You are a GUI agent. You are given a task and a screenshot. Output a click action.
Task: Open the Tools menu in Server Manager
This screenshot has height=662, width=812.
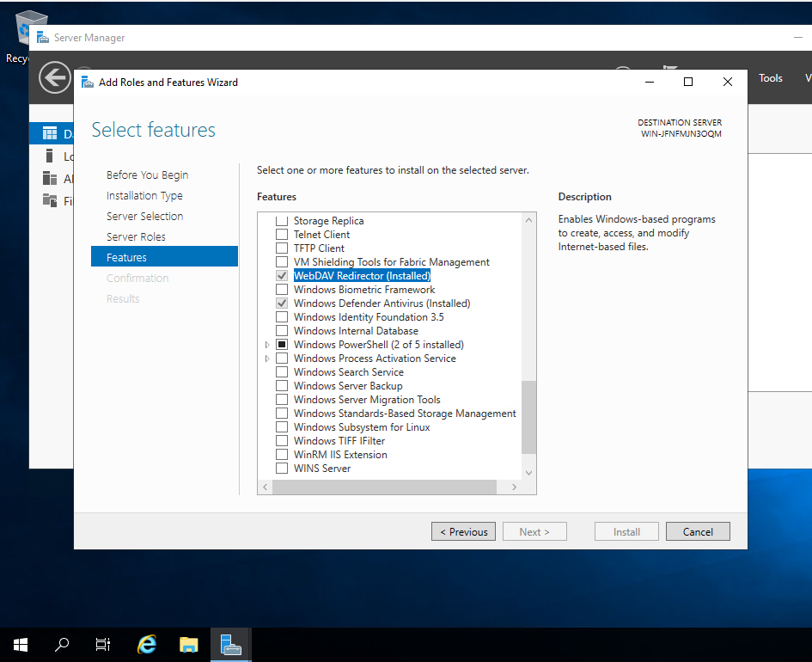tap(770, 78)
